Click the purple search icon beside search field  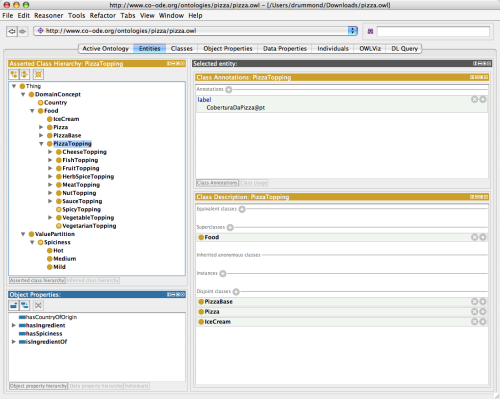tap(370, 31)
